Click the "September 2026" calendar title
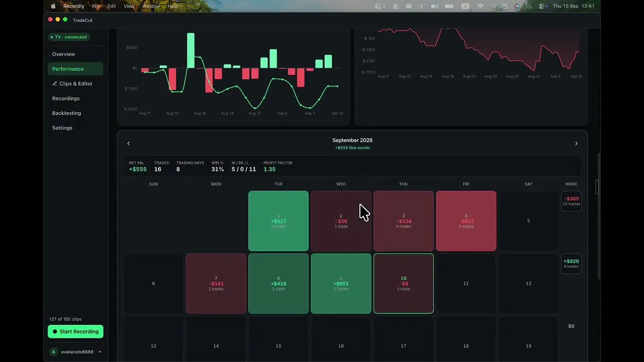 pyautogui.click(x=352, y=140)
